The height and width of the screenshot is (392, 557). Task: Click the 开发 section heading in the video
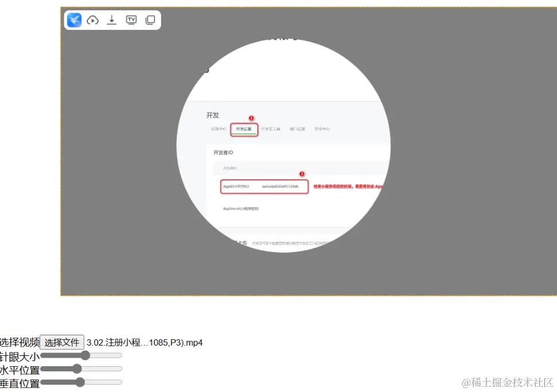coord(213,115)
